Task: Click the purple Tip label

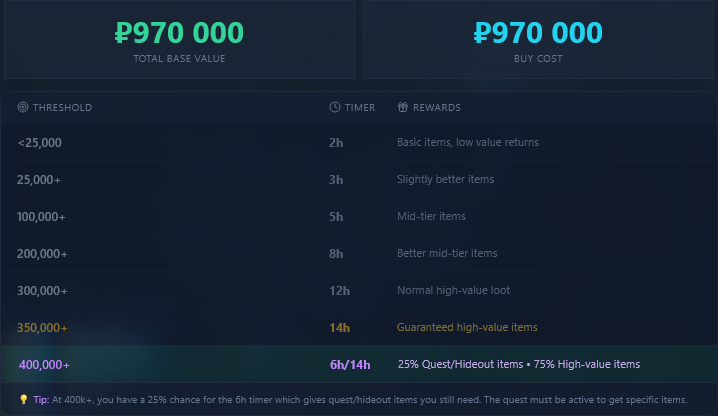Action: (41, 400)
